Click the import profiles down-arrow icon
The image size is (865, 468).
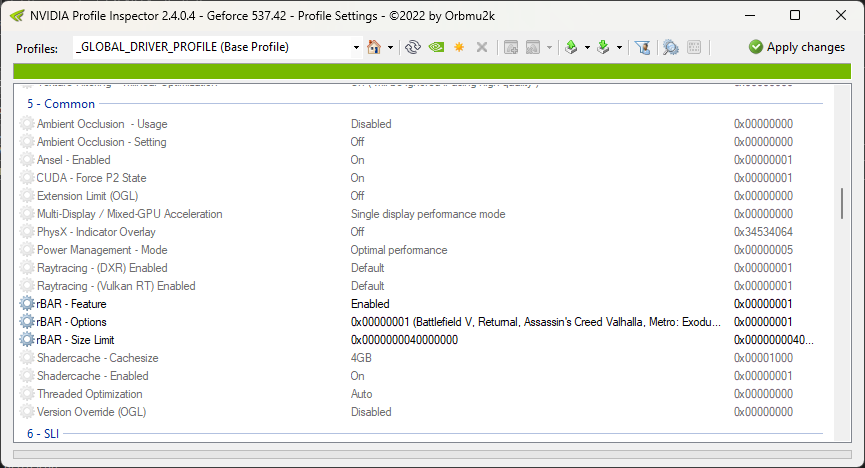tap(604, 47)
